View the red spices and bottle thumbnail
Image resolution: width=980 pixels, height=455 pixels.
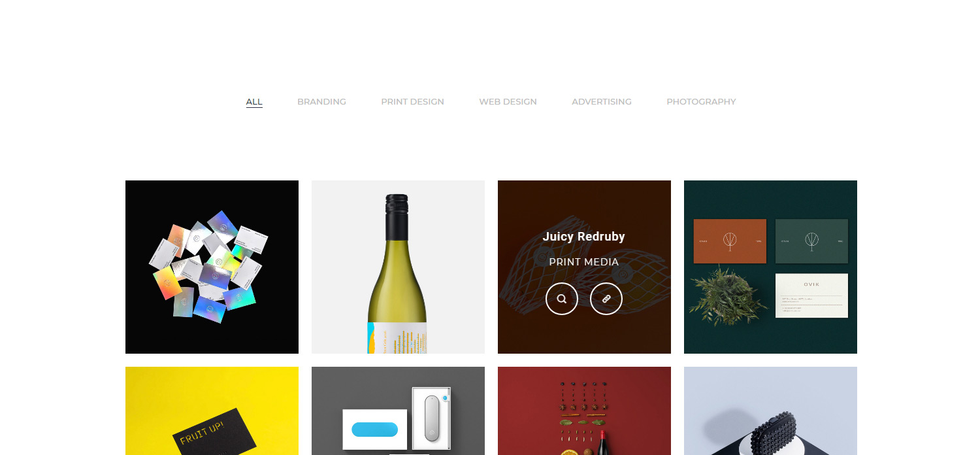coord(584,411)
